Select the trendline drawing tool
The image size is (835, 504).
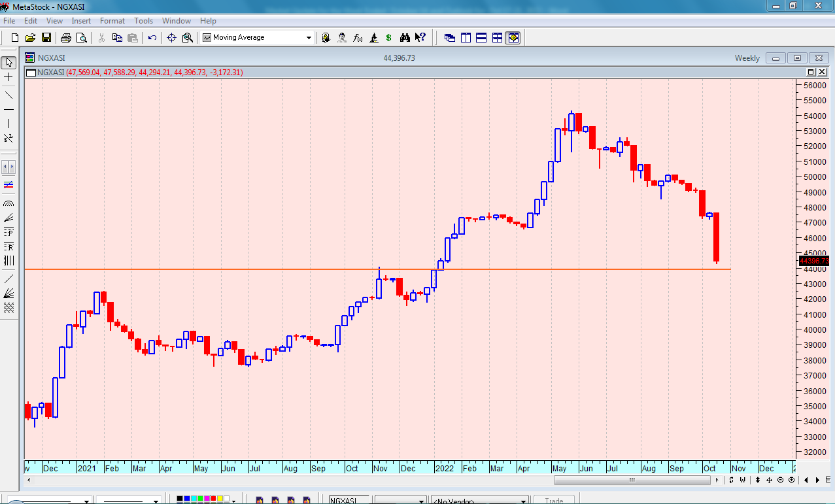pos(9,95)
